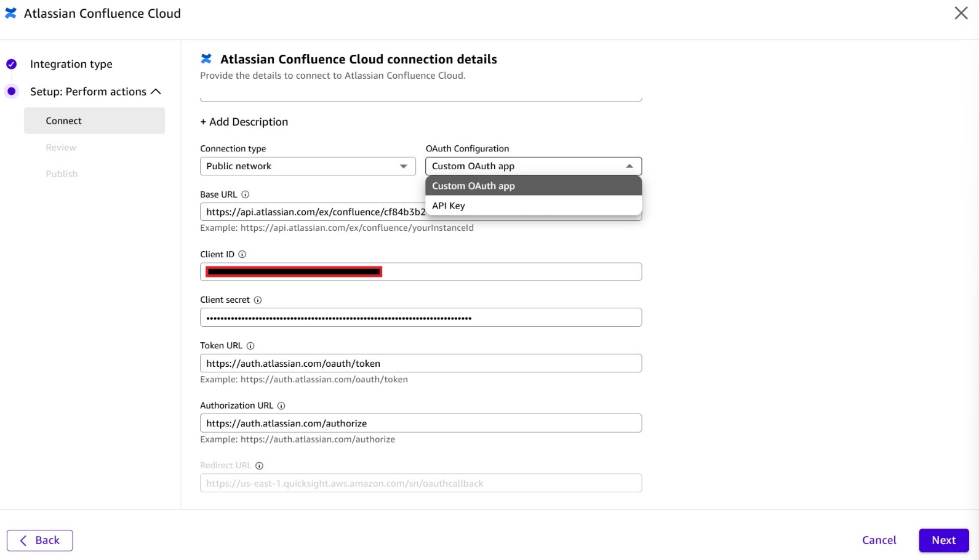979x560 pixels.
Task: Click Next to continue
Action: tap(944, 540)
